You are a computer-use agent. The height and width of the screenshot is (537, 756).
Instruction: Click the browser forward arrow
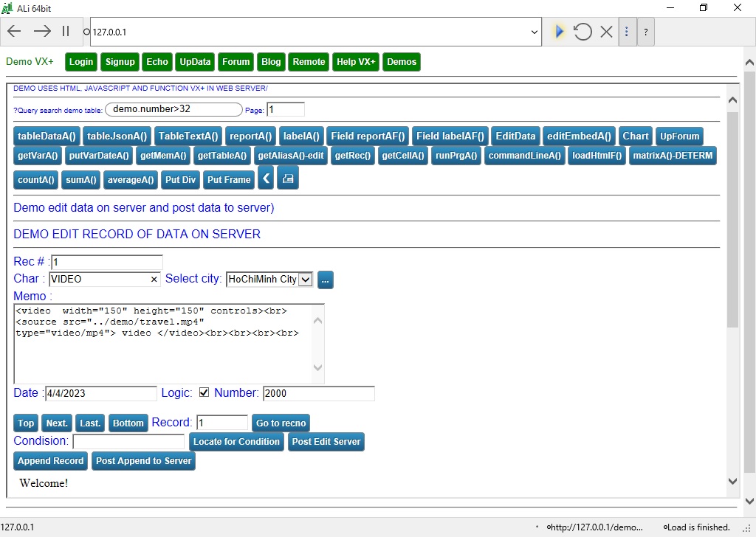click(42, 31)
